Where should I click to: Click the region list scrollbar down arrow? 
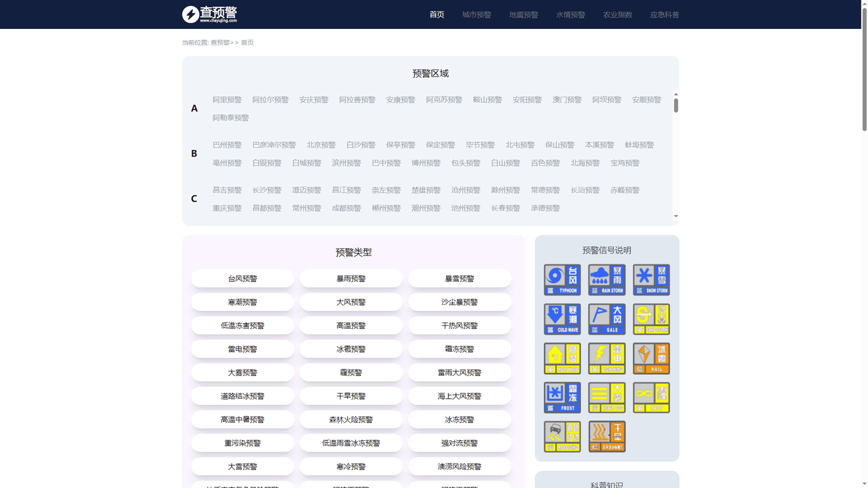point(676,216)
